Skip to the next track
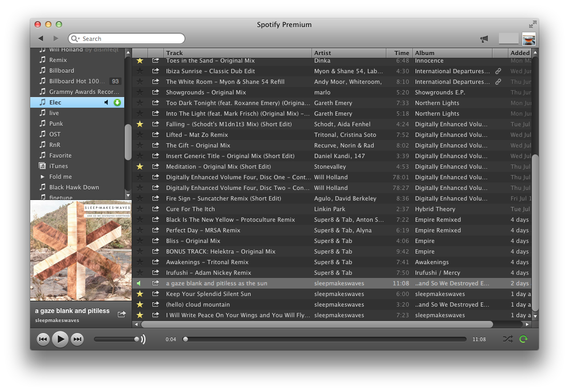This screenshot has height=392, width=569. click(x=77, y=339)
